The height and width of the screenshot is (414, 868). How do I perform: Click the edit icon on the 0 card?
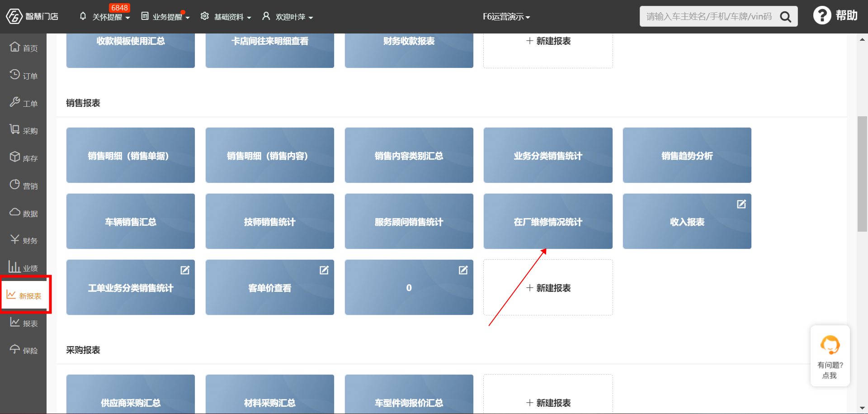pos(463,270)
